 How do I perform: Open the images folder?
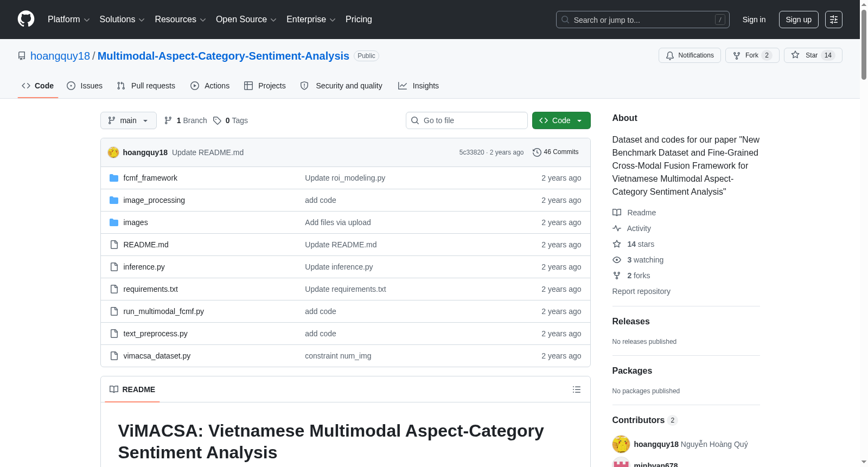136,222
